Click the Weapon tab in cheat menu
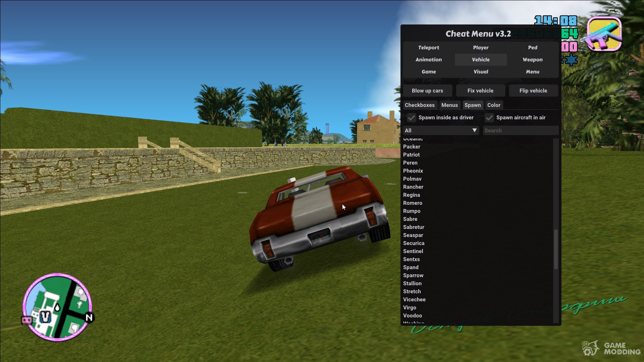Screen dimensions: 644x362 tap(533, 59)
